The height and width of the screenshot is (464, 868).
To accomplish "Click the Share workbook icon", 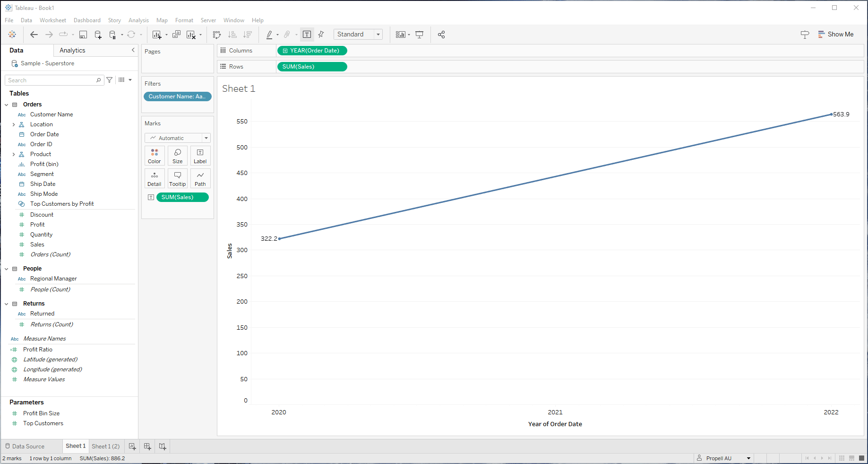I will point(441,35).
